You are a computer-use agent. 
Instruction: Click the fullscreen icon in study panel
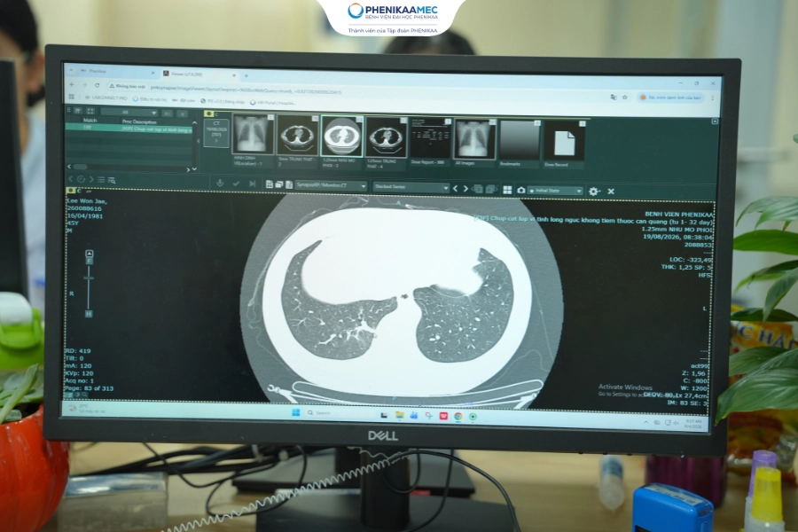(x=90, y=111)
